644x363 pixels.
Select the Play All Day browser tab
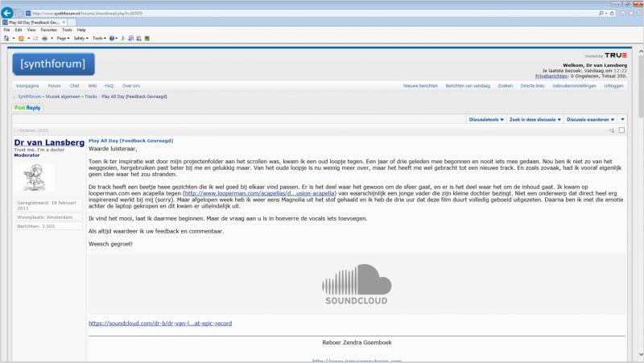(34, 23)
